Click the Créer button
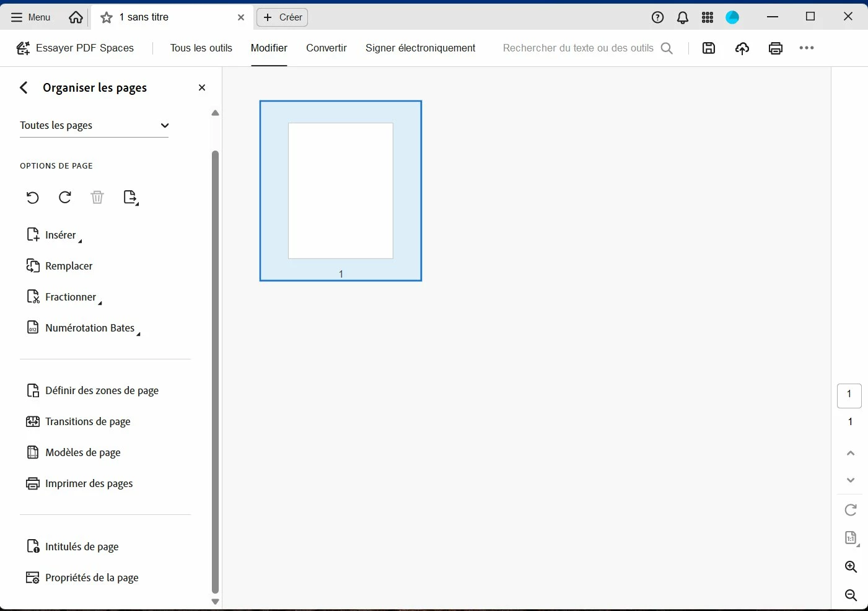Screen dimensions: 868x611 coord(283,17)
